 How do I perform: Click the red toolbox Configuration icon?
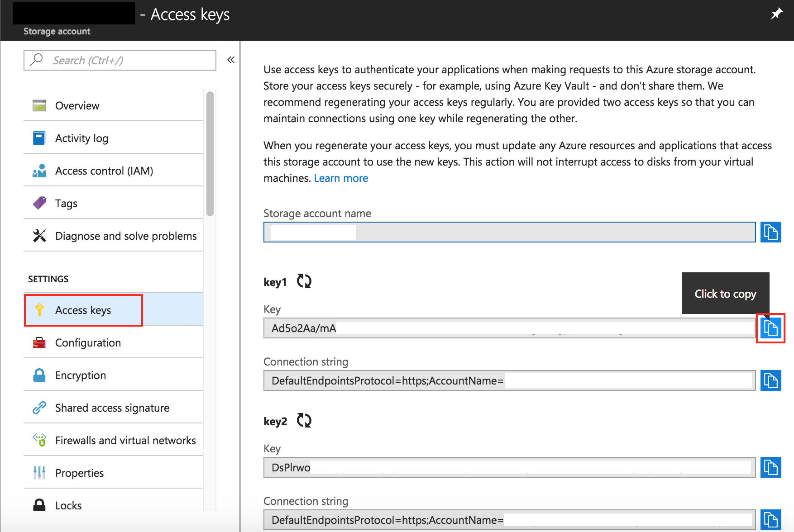coord(39,342)
